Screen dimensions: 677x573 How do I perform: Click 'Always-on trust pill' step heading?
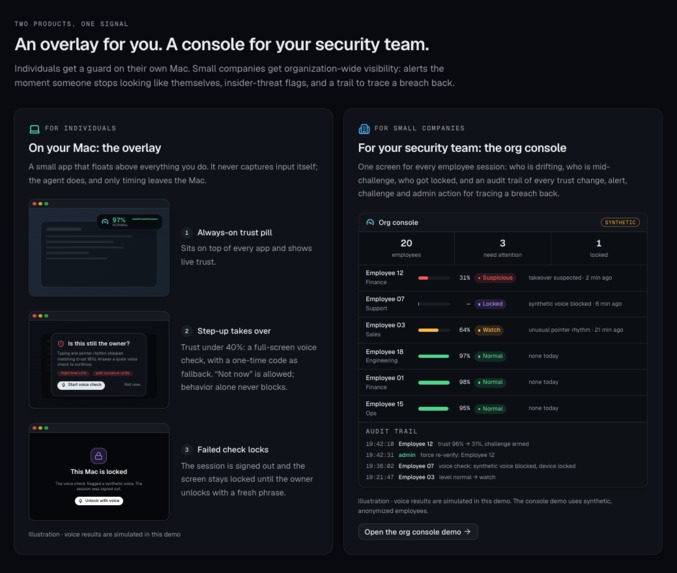coord(234,233)
